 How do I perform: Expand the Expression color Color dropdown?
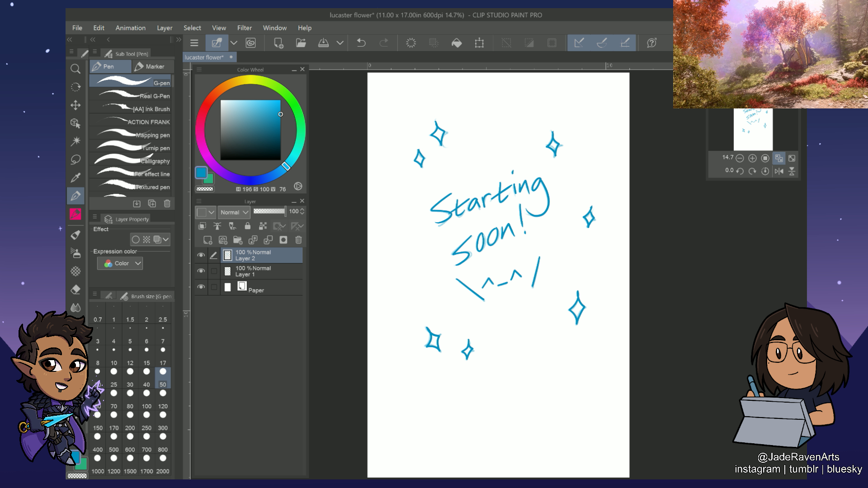[x=120, y=263]
